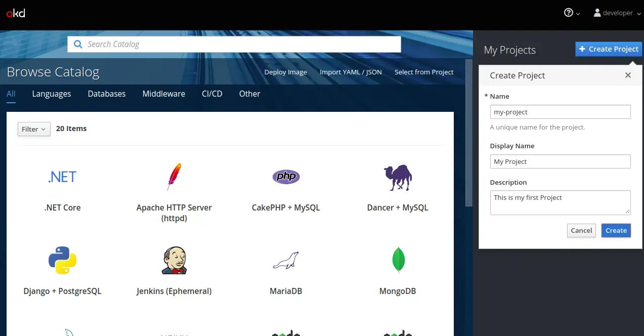The height and width of the screenshot is (336, 644).
Task: Focus the Search Catalog field
Action: pyautogui.click(x=234, y=44)
